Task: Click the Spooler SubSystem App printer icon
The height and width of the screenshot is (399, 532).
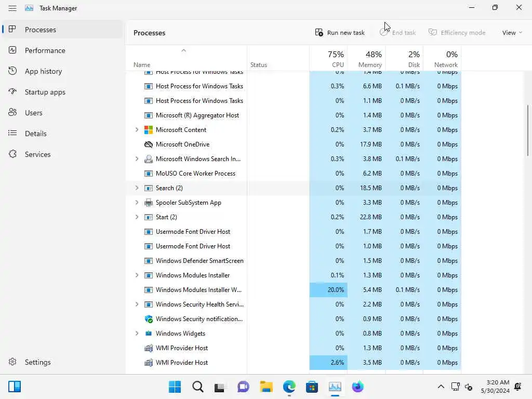Action: coord(148,203)
